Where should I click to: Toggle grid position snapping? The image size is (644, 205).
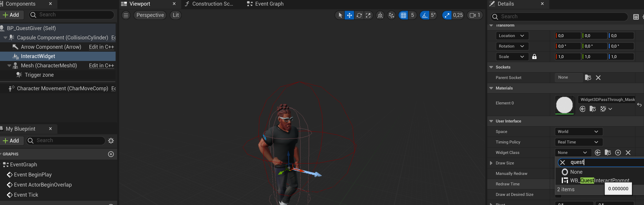tap(403, 15)
